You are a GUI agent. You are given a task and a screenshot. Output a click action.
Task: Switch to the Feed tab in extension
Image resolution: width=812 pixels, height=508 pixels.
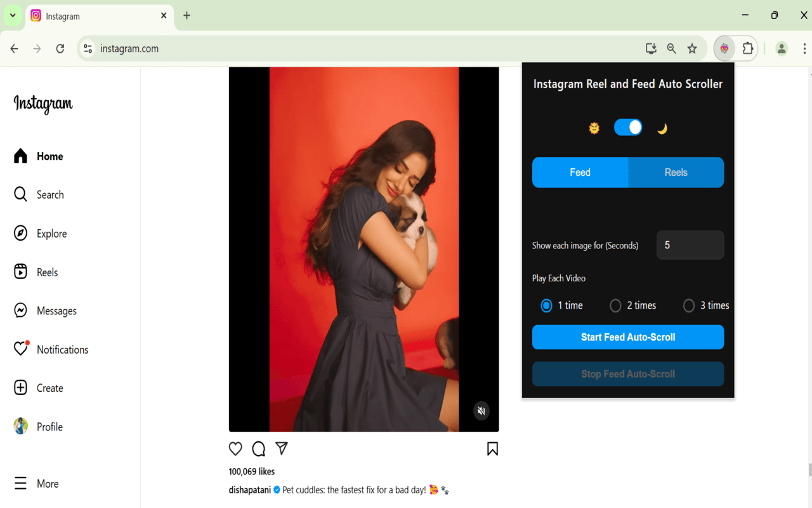(x=580, y=173)
